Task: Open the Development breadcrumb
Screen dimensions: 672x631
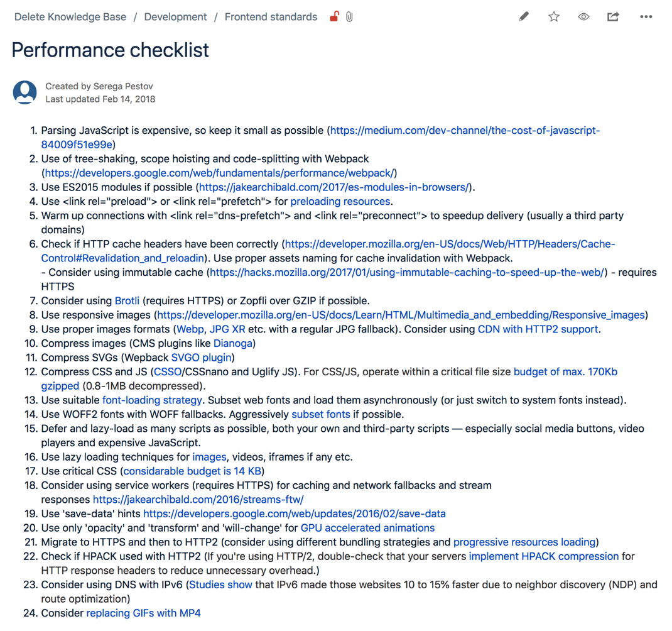Action: coord(175,16)
